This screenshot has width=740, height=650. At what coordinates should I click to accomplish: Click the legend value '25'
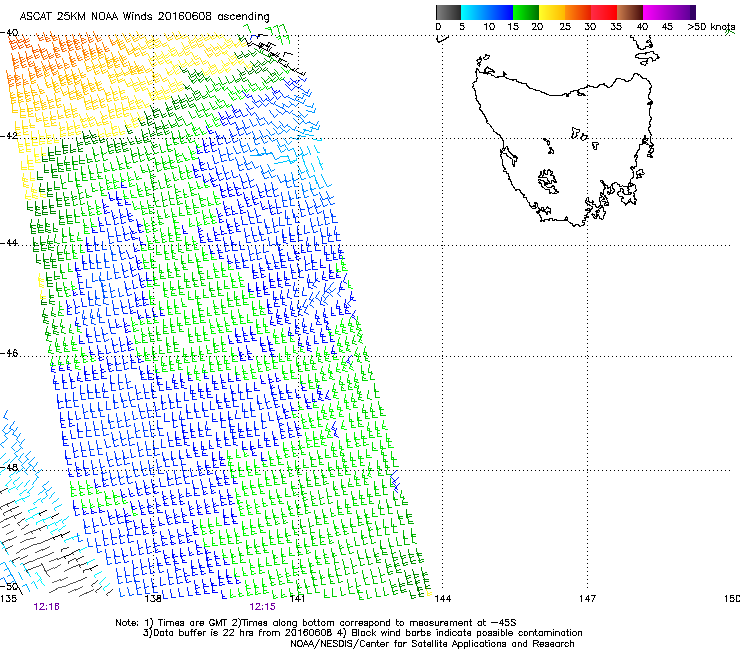click(565, 27)
